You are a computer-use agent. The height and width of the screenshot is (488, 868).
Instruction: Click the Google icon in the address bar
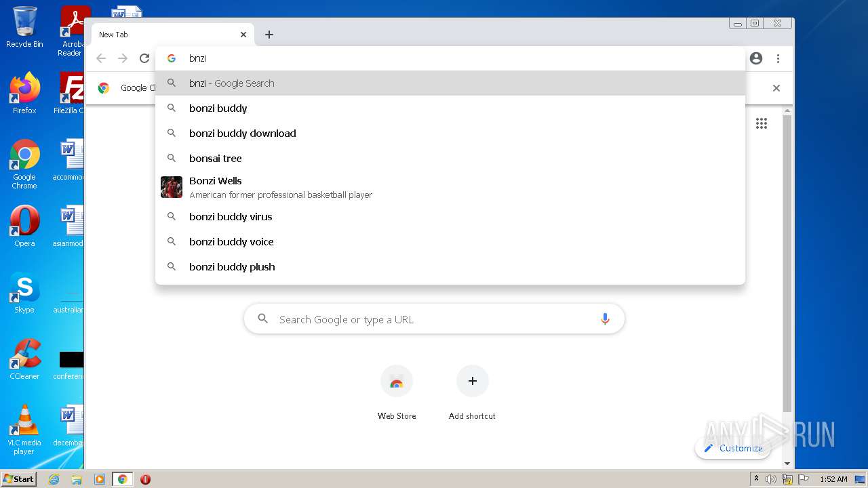(172, 58)
